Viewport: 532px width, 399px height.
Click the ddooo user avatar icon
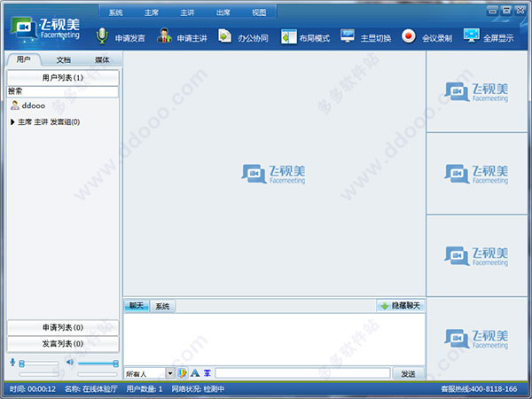point(14,106)
